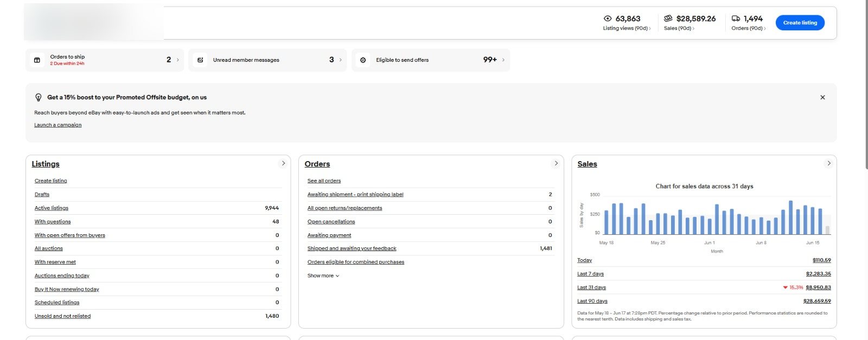Open the Sales (90d) link in header
868x340 pixels.
679,28
